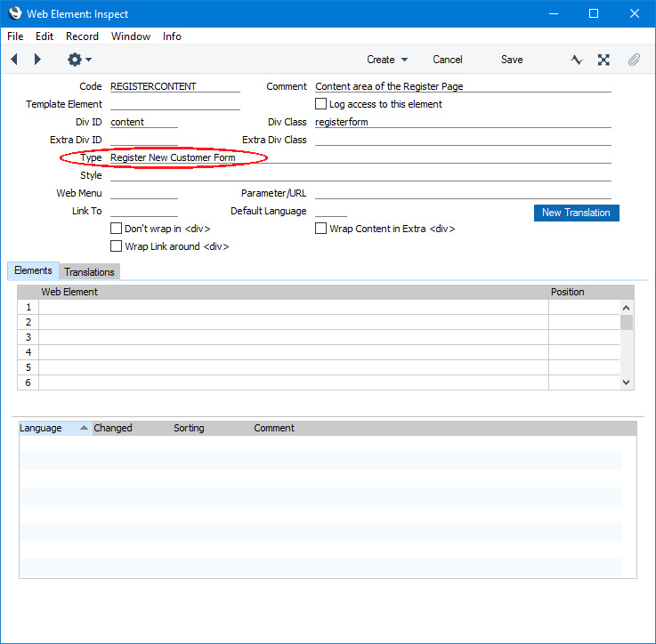Open the Edit menu
Viewport: 656px width, 644px height.
[45, 36]
